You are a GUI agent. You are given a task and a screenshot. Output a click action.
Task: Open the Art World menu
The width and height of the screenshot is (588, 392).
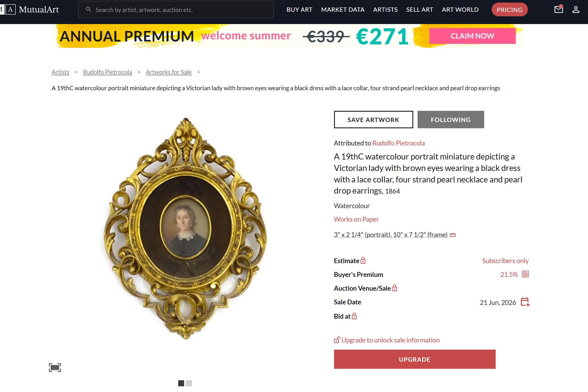coord(460,9)
